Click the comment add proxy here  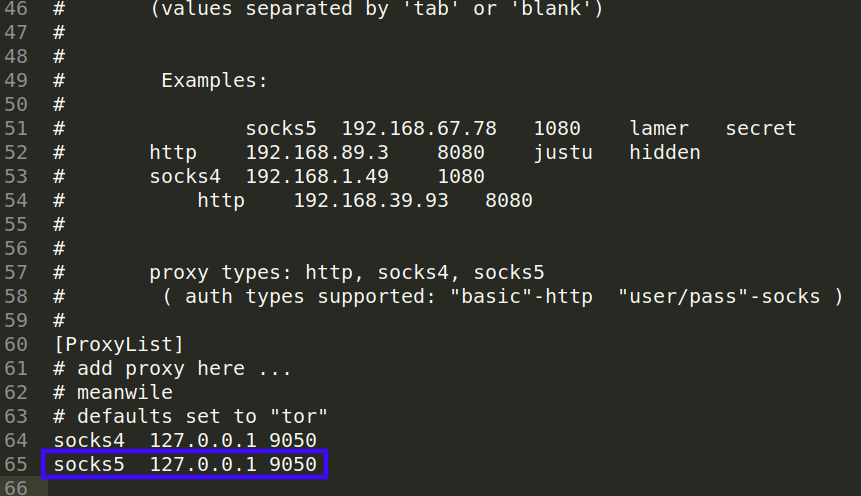click(x=160, y=369)
